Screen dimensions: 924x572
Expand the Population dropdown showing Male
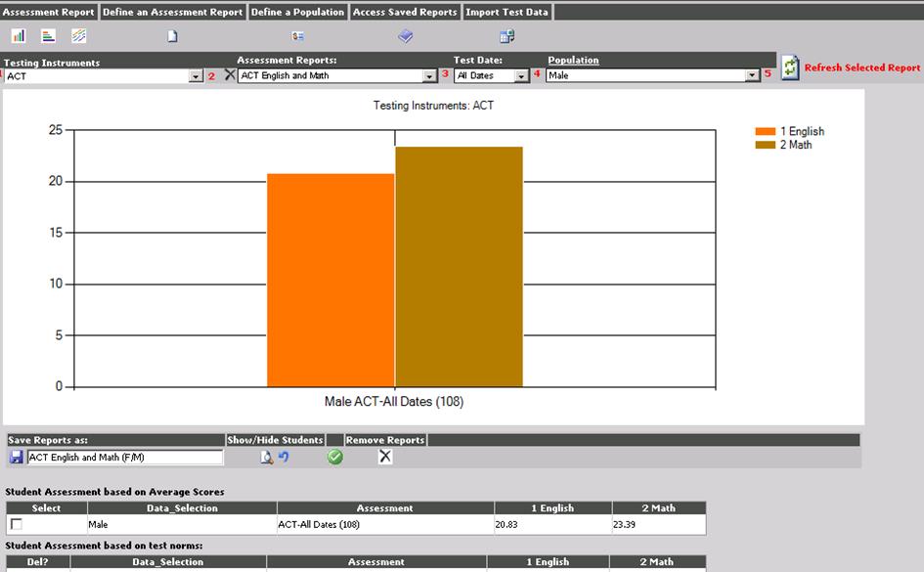click(752, 76)
